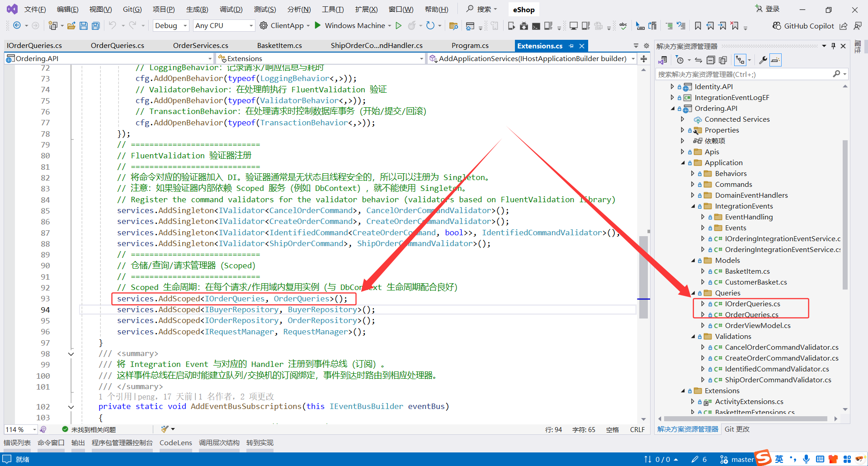The width and height of the screenshot is (868, 466).
Task: Click the 1 个引用 CodeLens link
Action: [x=113, y=396]
